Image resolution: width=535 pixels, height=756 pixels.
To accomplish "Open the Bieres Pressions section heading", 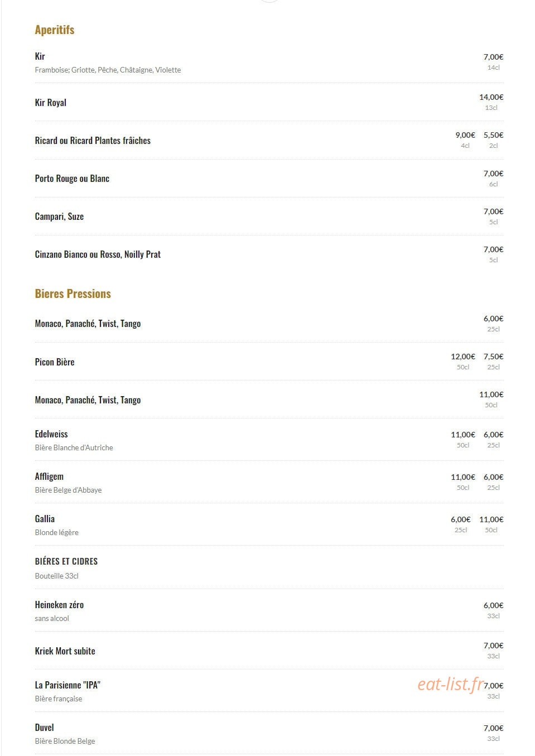I will click(x=73, y=294).
